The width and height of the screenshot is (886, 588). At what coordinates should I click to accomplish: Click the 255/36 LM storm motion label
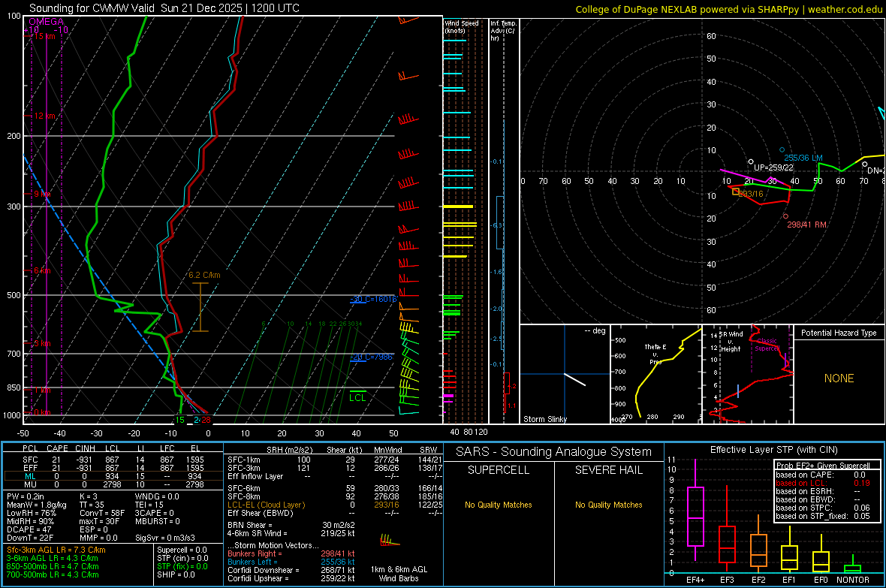803,158
